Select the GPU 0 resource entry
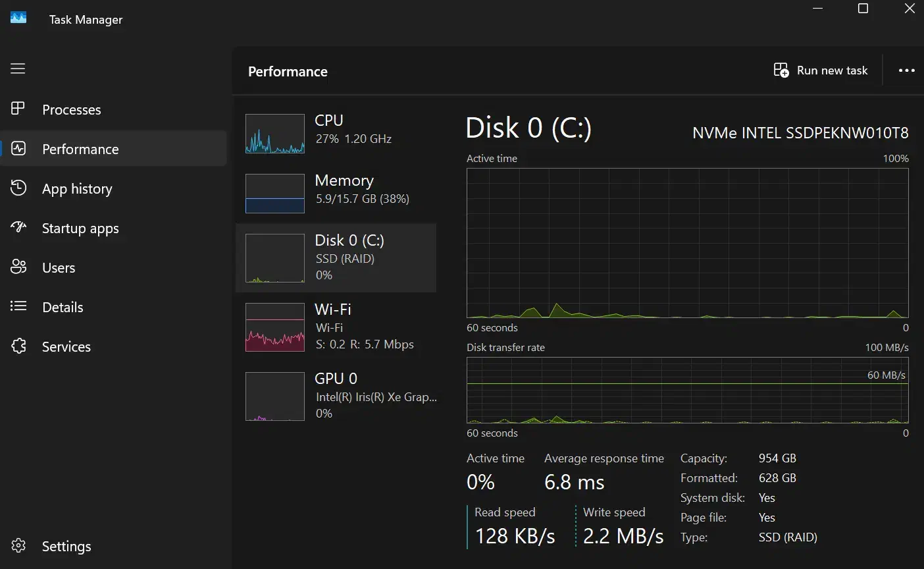The width and height of the screenshot is (924, 569). tap(336, 395)
